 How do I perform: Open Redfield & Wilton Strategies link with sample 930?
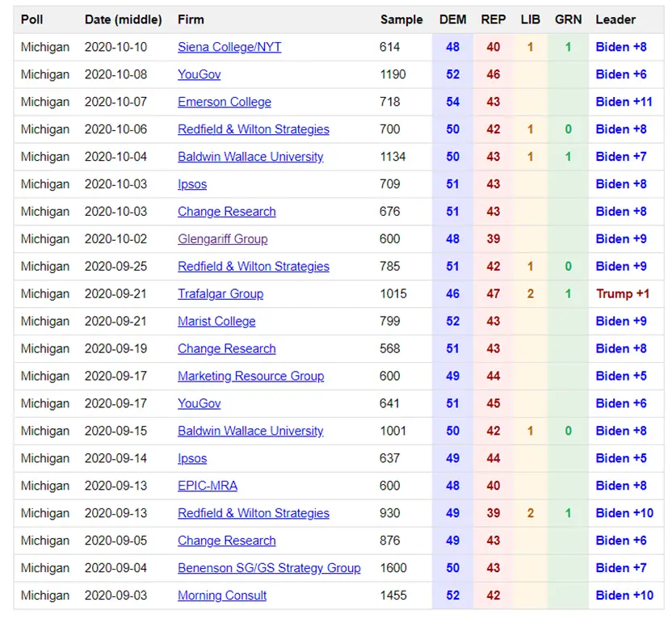[254, 514]
